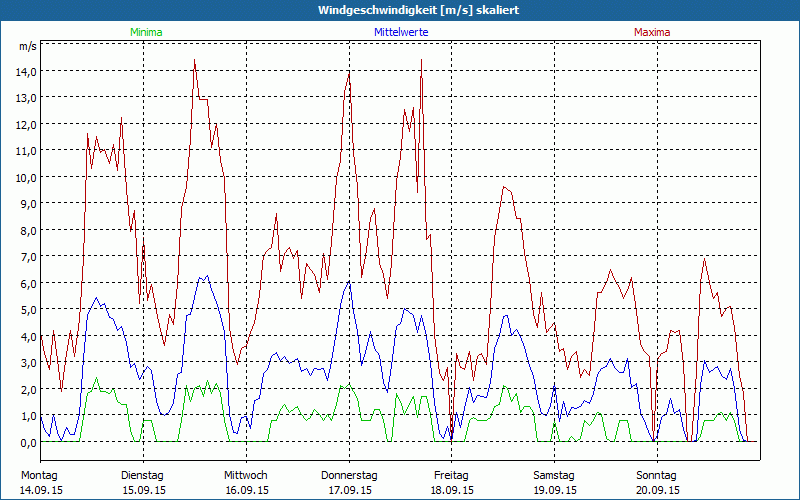Click the 'Dienstag' day label

pos(142,476)
